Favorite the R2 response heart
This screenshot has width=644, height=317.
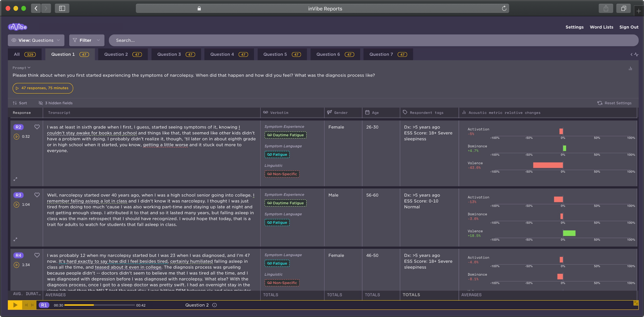(x=37, y=127)
